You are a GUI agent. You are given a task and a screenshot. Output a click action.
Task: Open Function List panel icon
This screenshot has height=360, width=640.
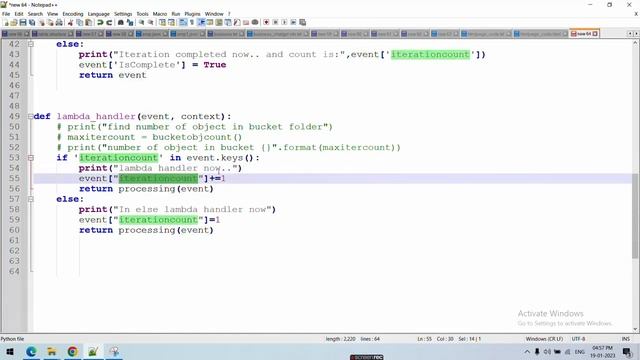(x=237, y=22)
